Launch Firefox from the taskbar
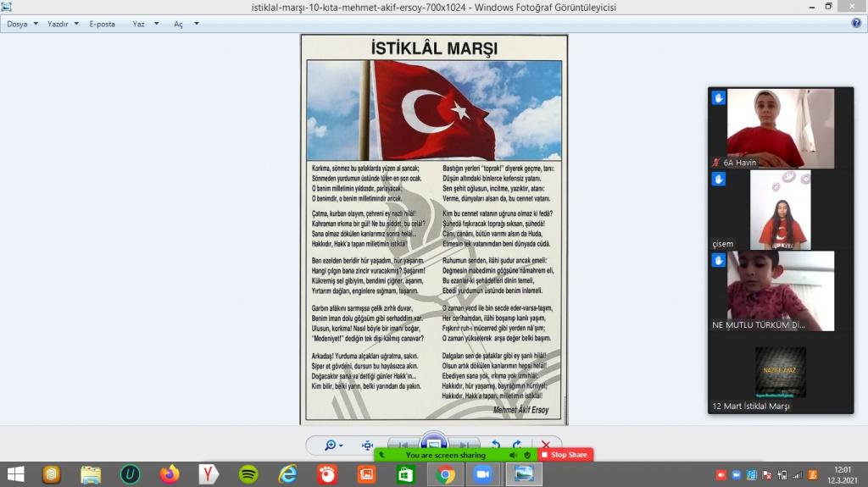 point(170,474)
